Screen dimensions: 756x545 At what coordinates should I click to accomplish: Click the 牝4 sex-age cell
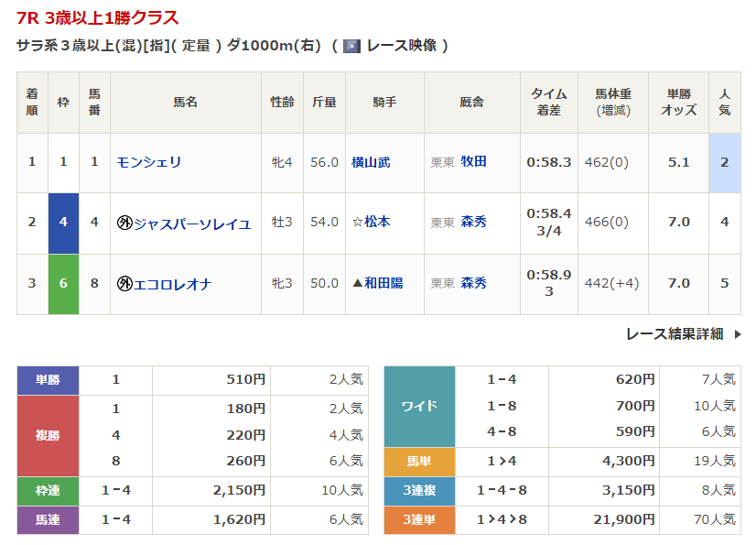click(282, 162)
